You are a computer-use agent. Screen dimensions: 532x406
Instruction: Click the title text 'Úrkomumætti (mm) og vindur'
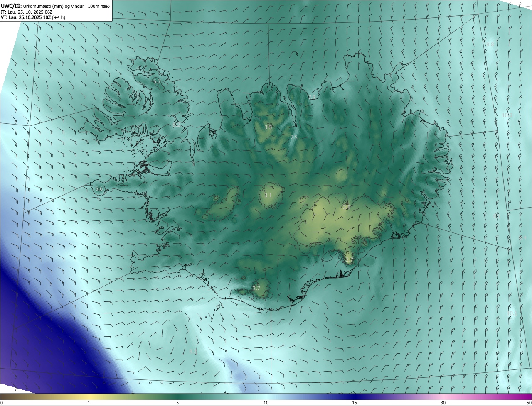tap(53, 6)
